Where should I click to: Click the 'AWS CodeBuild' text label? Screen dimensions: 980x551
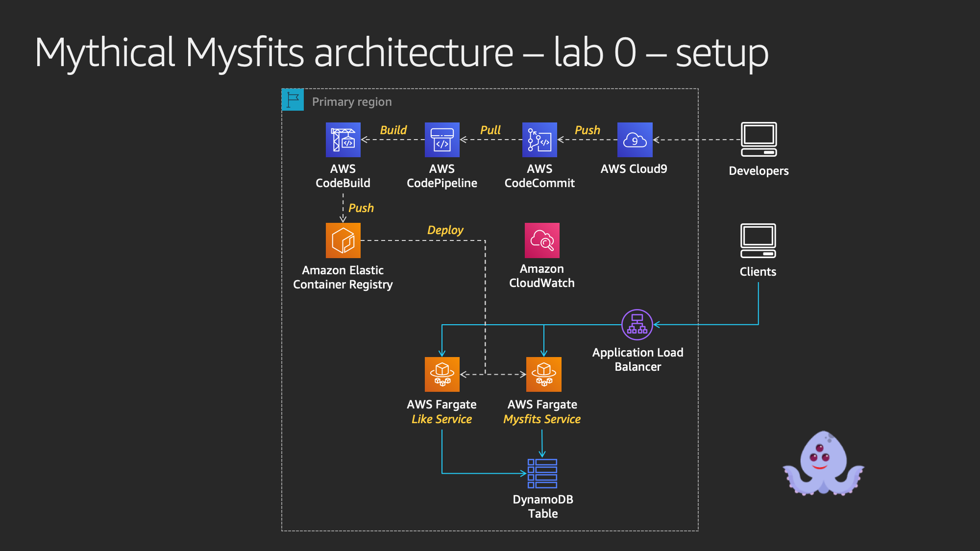[343, 176]
